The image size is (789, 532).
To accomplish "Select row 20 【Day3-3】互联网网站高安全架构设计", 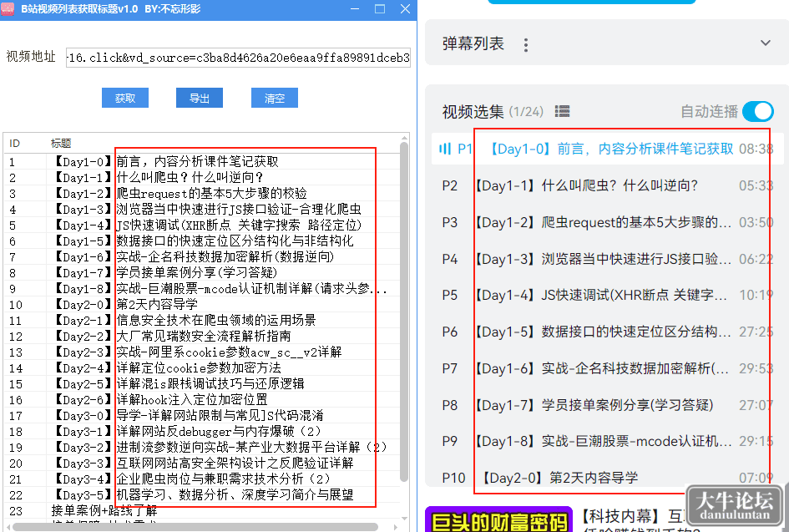I will [x=201, y=463].
